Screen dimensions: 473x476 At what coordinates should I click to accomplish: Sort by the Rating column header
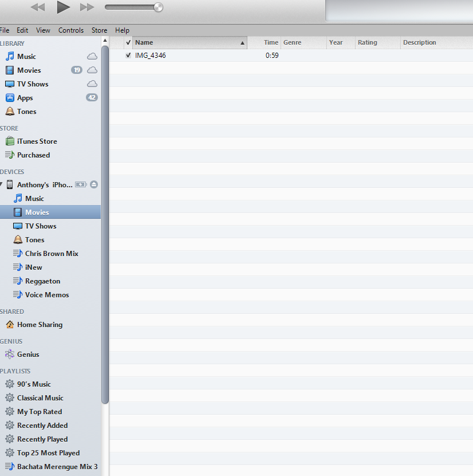378,42
